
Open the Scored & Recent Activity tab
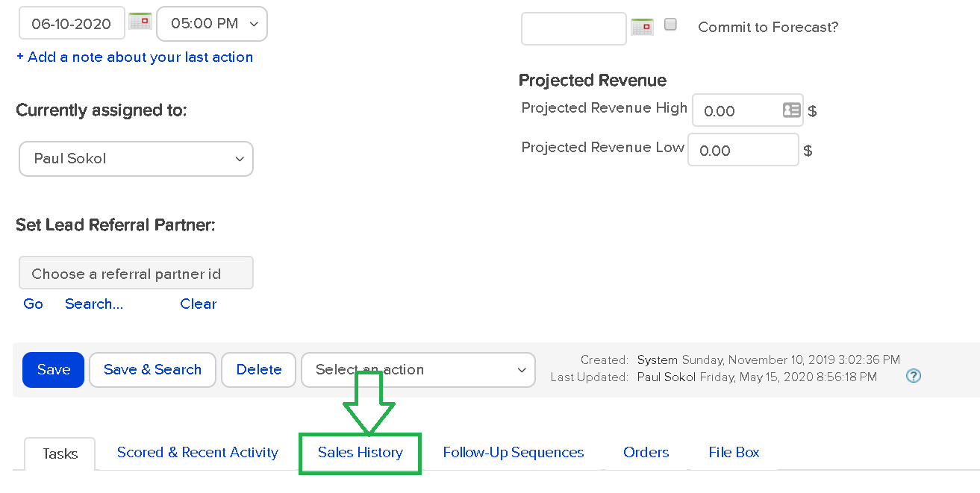pyautogui.click(x=197, y=452)
